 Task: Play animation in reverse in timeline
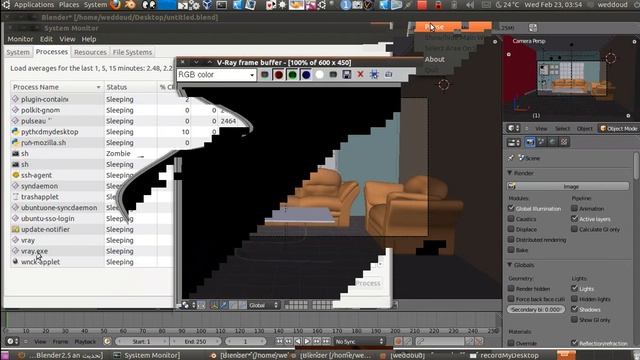point(298,341)
